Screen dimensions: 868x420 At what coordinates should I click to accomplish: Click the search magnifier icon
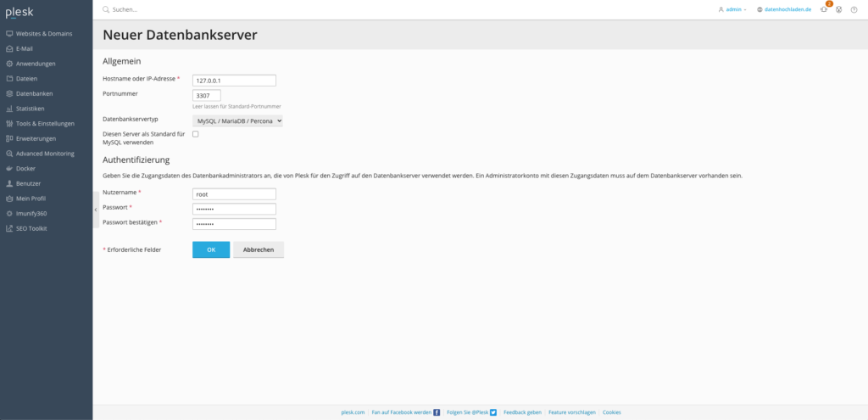point(106,9)
